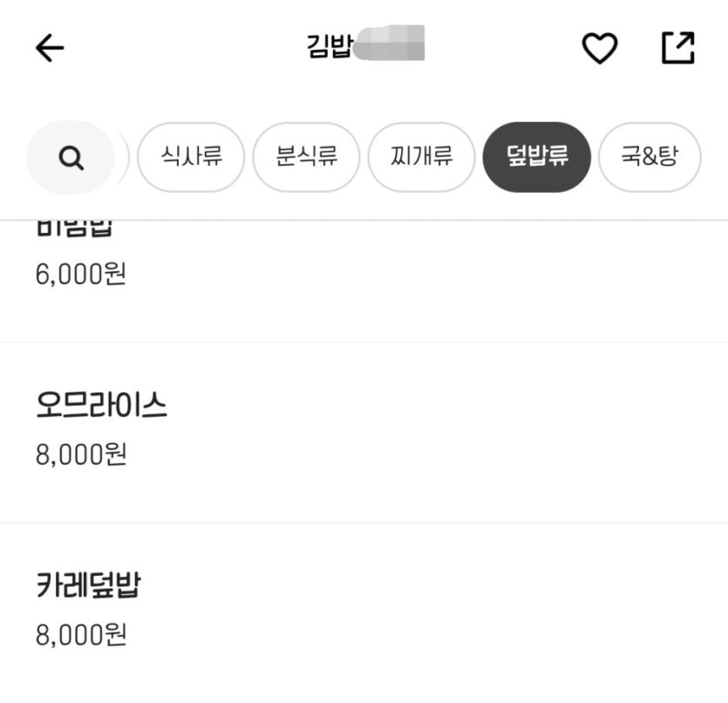Image resolution: width=728 pixels, height=703 pixels.
Task: Open the 찌개류 category tab
Action: (x=422, y=157)
